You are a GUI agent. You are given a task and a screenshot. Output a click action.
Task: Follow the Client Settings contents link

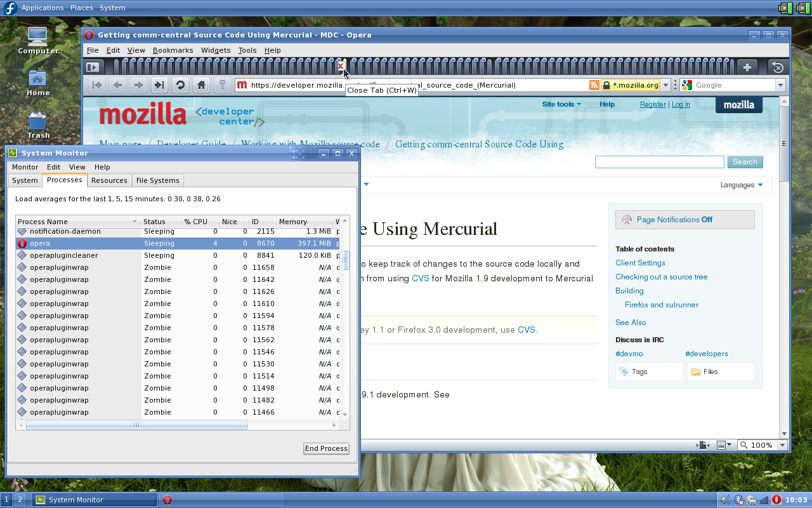click(x=640, y=263)
